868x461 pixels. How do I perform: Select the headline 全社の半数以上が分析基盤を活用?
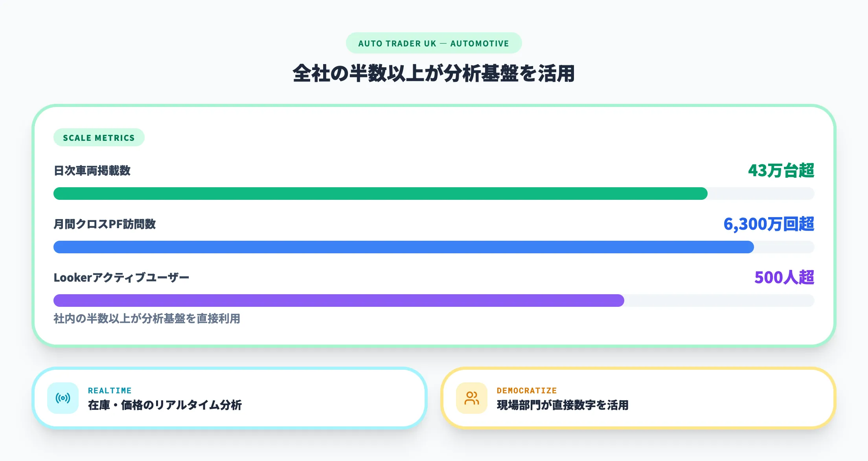(434, 74)
